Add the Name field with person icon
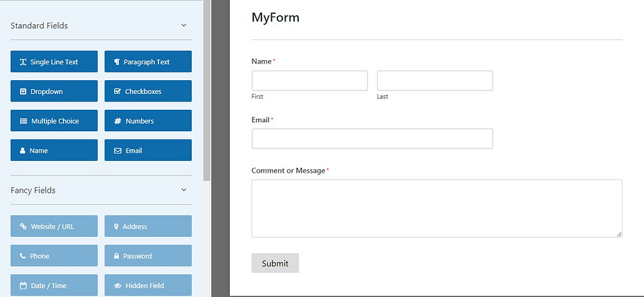The width and height of the screenshot is (644, 297). (x=54, y=150)
